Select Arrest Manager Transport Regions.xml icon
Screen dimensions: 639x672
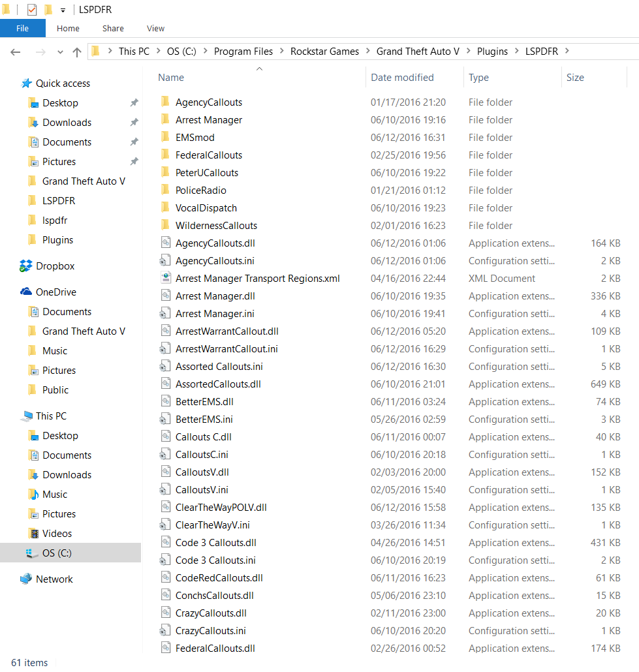click(x=166, y=278)
